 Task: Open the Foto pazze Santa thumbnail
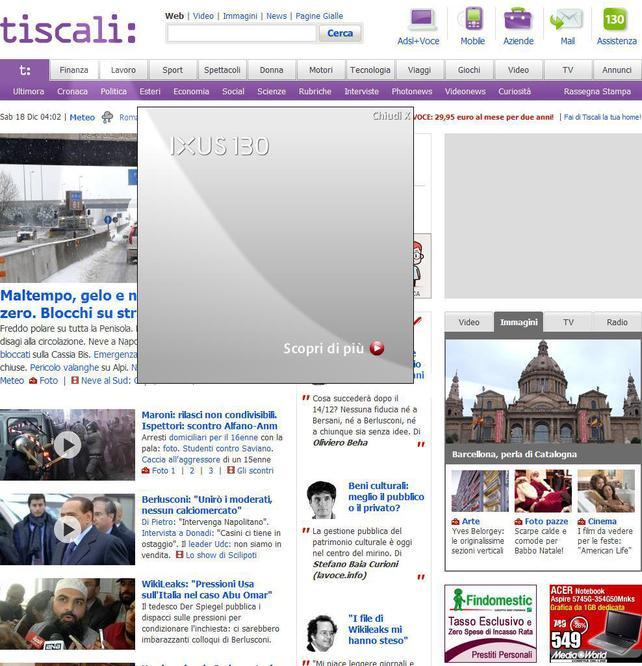[x=543, y=491]
